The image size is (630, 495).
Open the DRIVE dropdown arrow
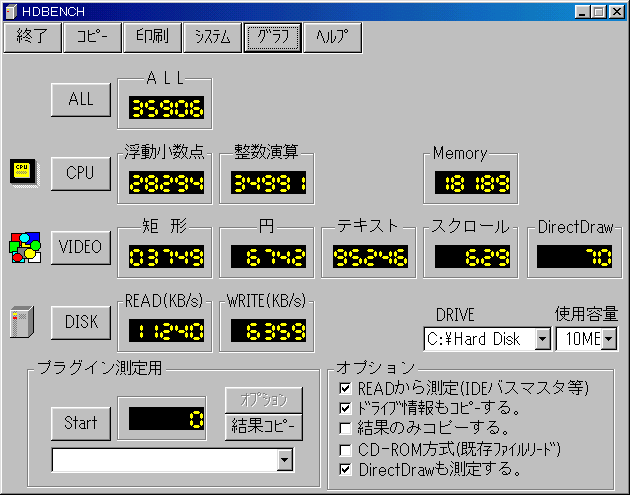(542, 339)
